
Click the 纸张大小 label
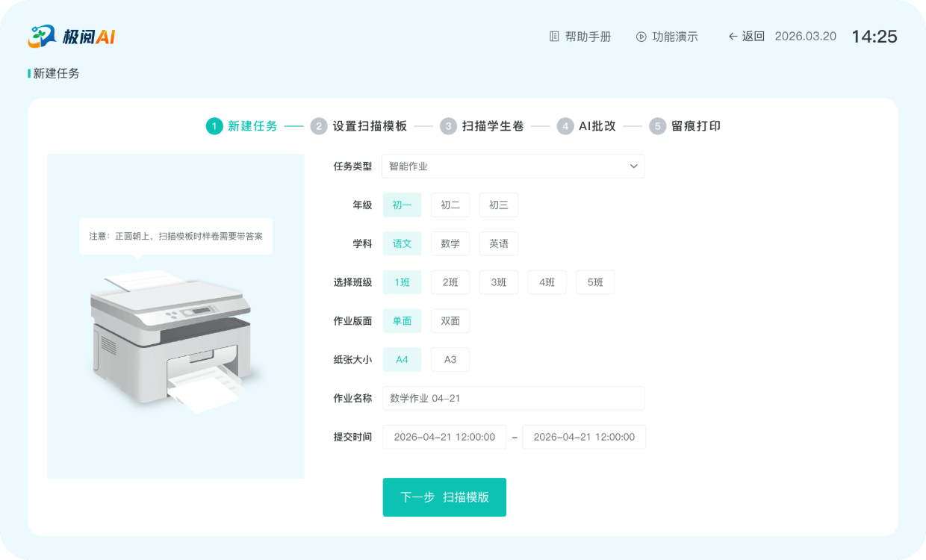352,360
